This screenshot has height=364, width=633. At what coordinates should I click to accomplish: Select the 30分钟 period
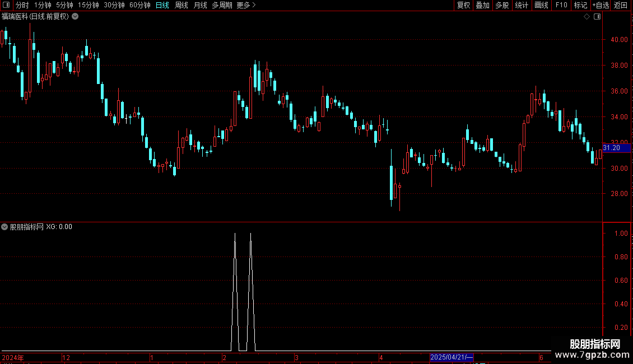pos(114,5)
